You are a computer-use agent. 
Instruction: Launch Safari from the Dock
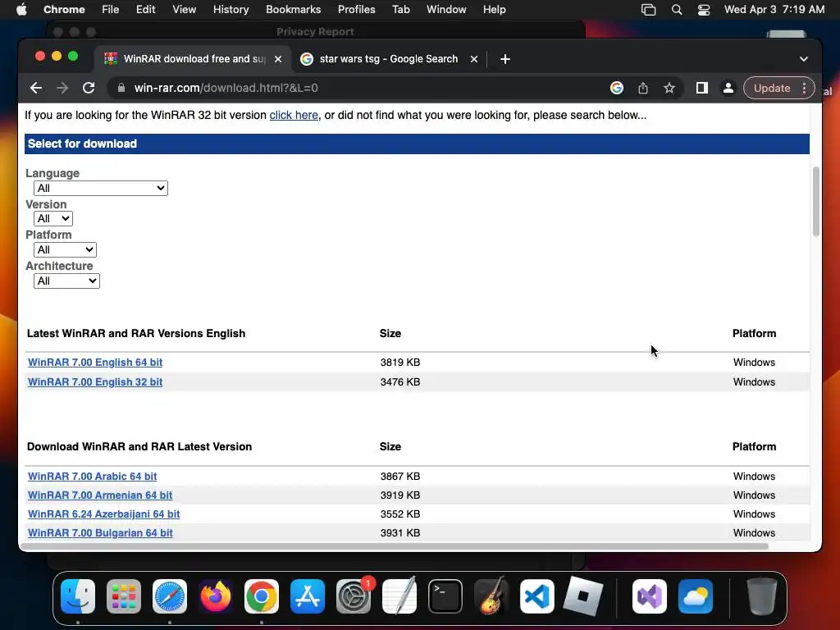170,596
